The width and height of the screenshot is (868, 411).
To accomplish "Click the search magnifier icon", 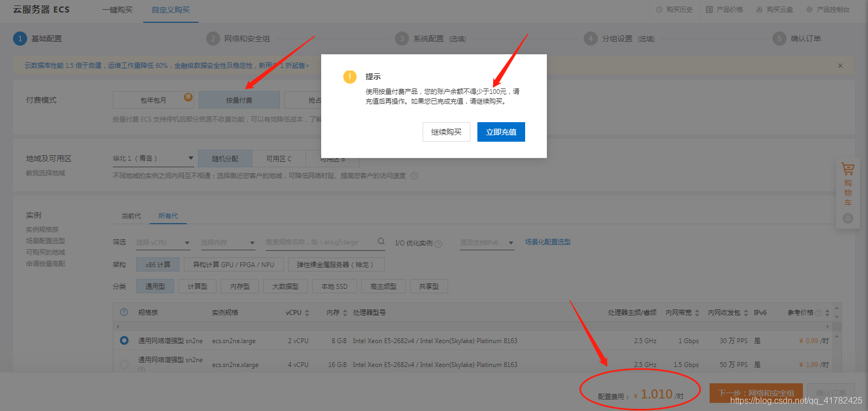I will coord(381,242).
